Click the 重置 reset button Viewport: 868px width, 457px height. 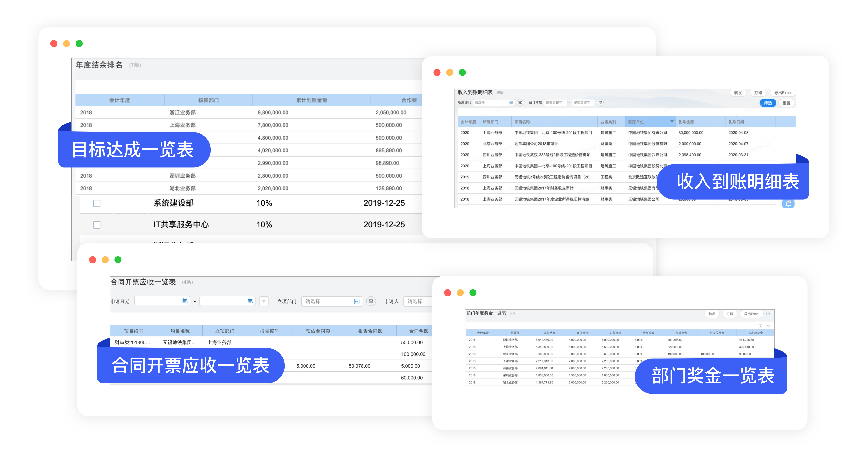[x=786, y=103]
